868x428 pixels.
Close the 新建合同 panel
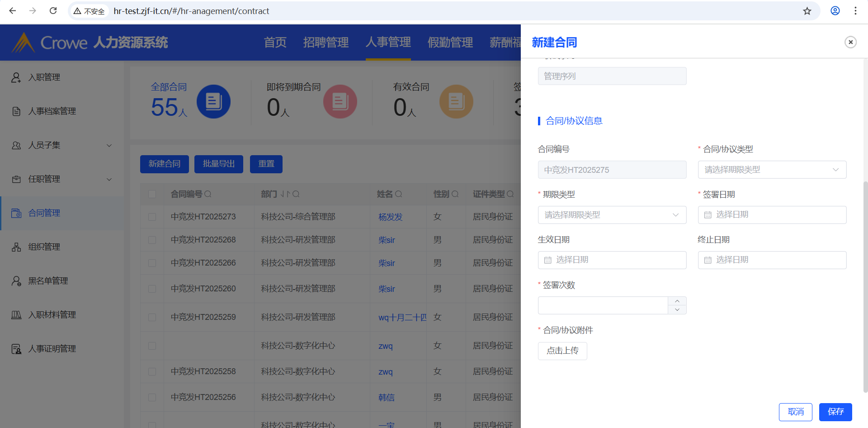pyautogui.click(x=850, y=42)
